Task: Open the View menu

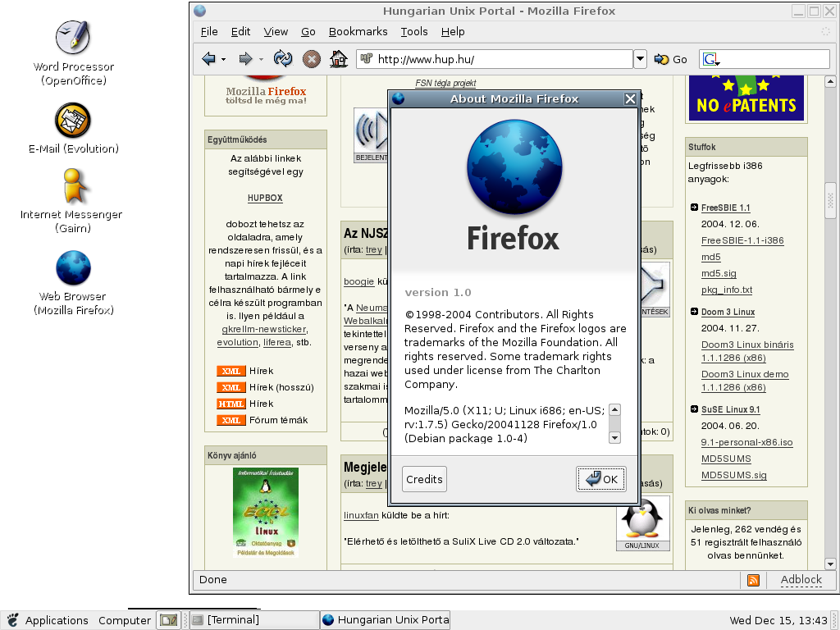Action: click(276, 32)
